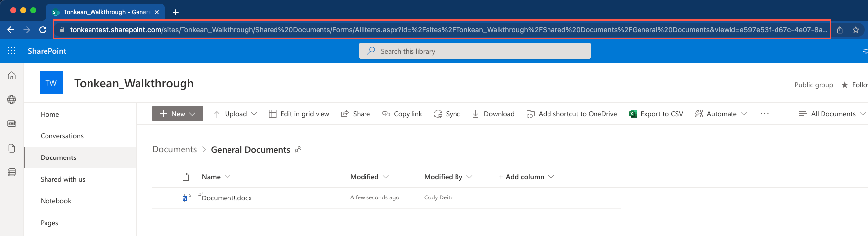The height and width of the screenshot is (236, 868).
Task: Open the Document!.docx file
Action: 227,198
